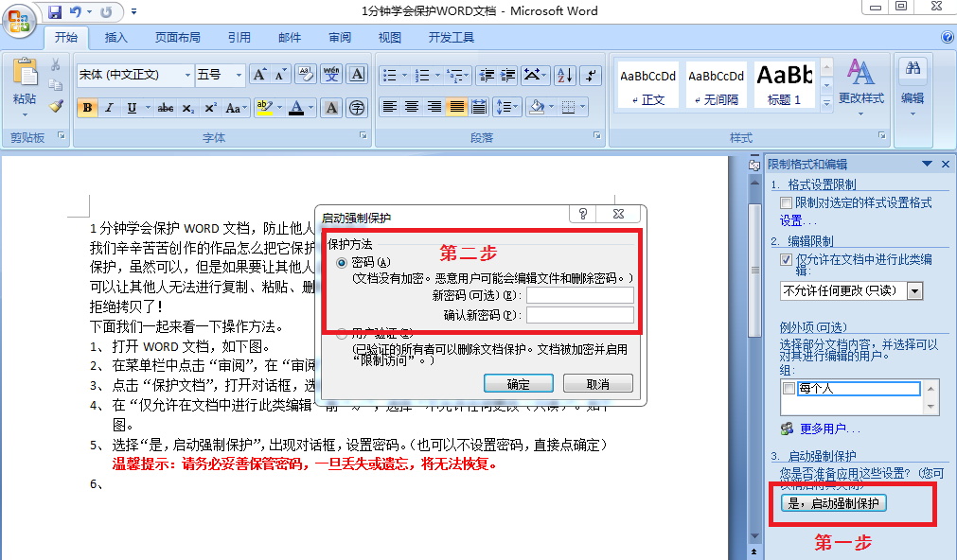Screen dimensions: 957x560
Task: Insert enclosed character icon
Action: pos(357,108)
